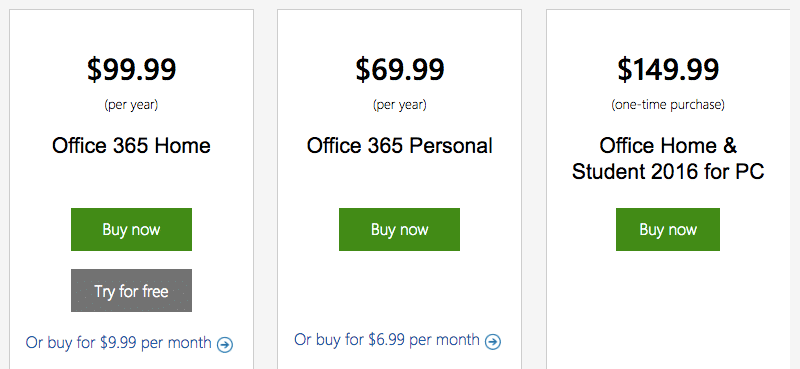800x369 pixels.
Task: Select the $149.99 price heading
Action: [x=668, y=69]
